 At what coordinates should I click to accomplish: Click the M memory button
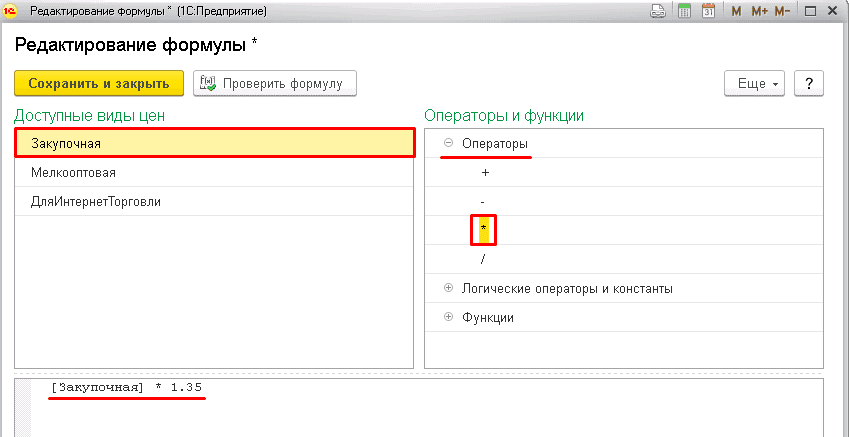click(x=736, y=12)
